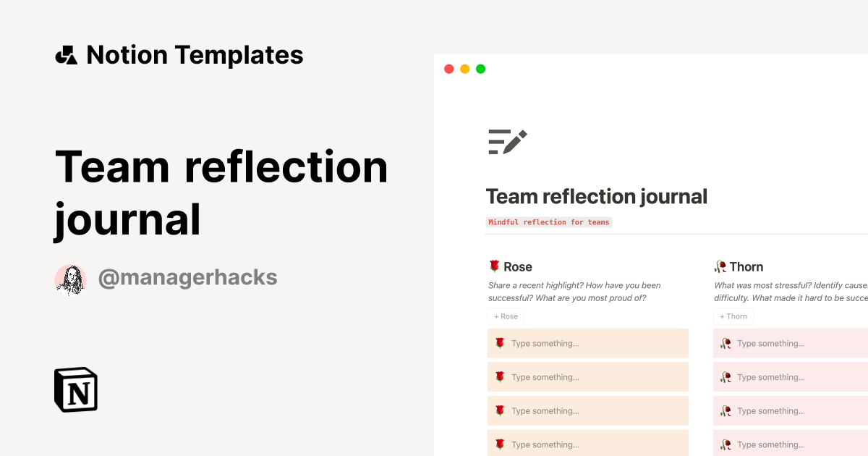Open the @managerhacks creator profile

(x=188, y=277)
